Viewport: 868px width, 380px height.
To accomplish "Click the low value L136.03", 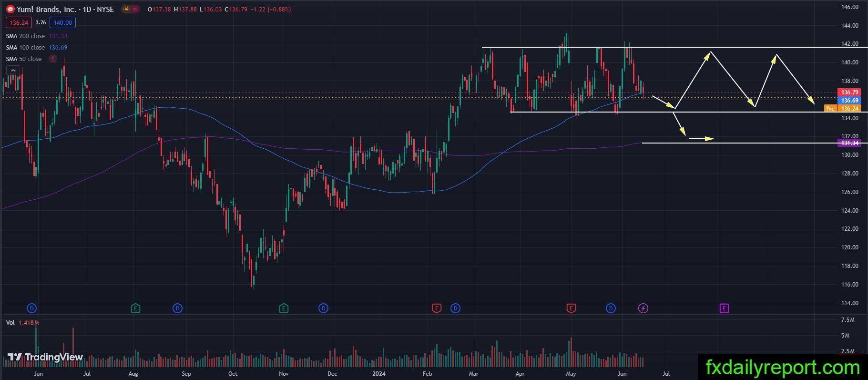I will pyautogui.click(x=211, y=10).
